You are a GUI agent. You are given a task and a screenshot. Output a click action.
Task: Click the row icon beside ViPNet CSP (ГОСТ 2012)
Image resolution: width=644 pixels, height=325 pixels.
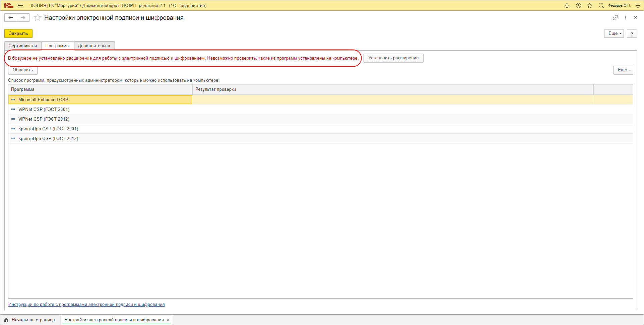pos(13,119)
